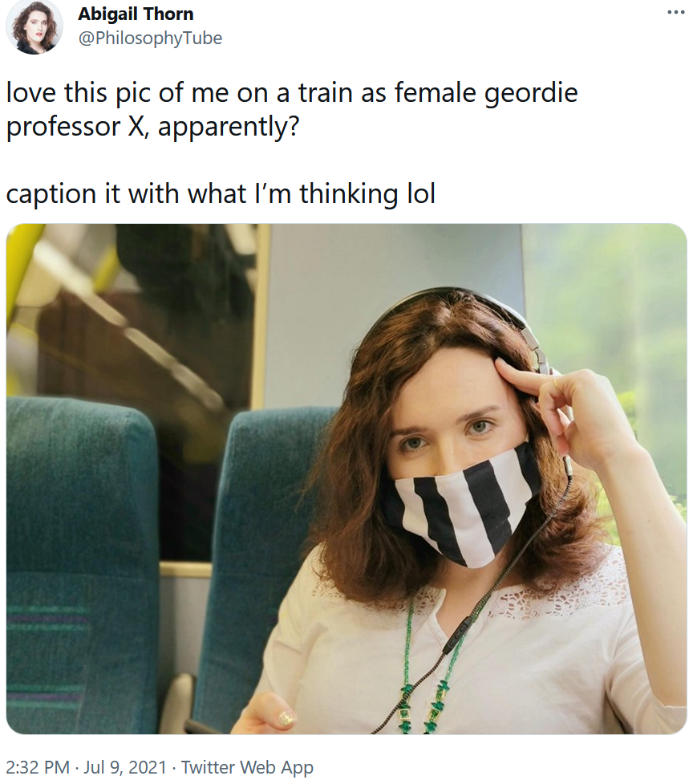This screenshot has height=784, width=693.
Task: Open the attached train photo
Action: click(x=346, y=478)
